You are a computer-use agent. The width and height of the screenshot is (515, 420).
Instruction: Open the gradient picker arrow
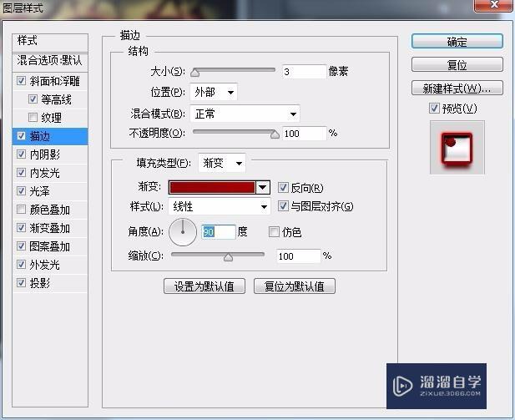(262, 187)
